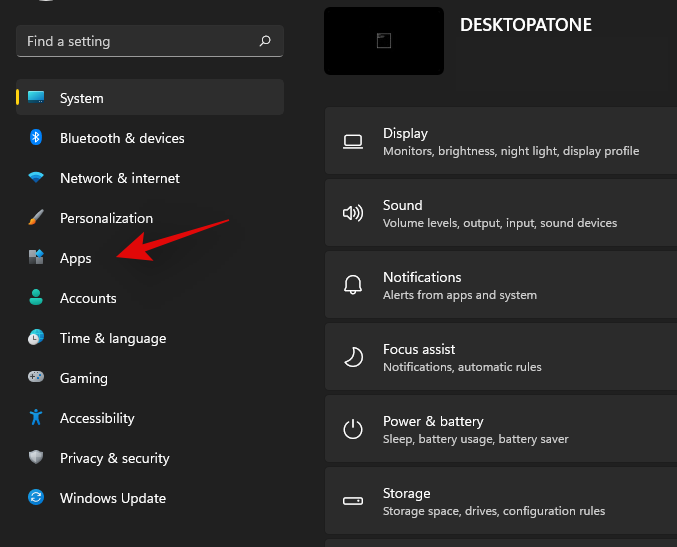
Task: Click the Bluetooth & devices icon
Action: (36, 138)
